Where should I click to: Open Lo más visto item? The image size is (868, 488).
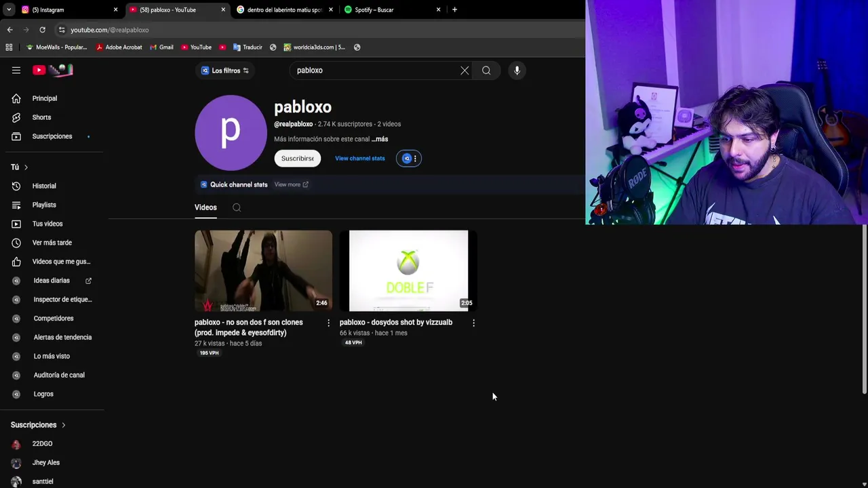tap(52, 357)
